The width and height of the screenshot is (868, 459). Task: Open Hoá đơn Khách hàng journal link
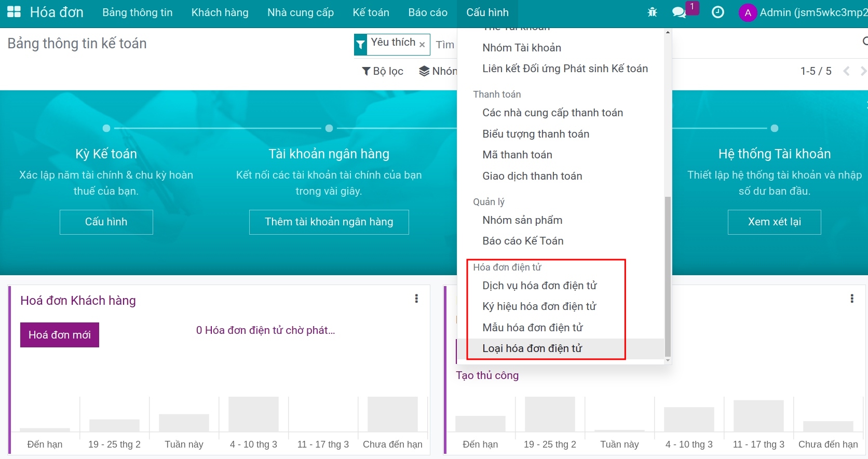coord(78,301)
